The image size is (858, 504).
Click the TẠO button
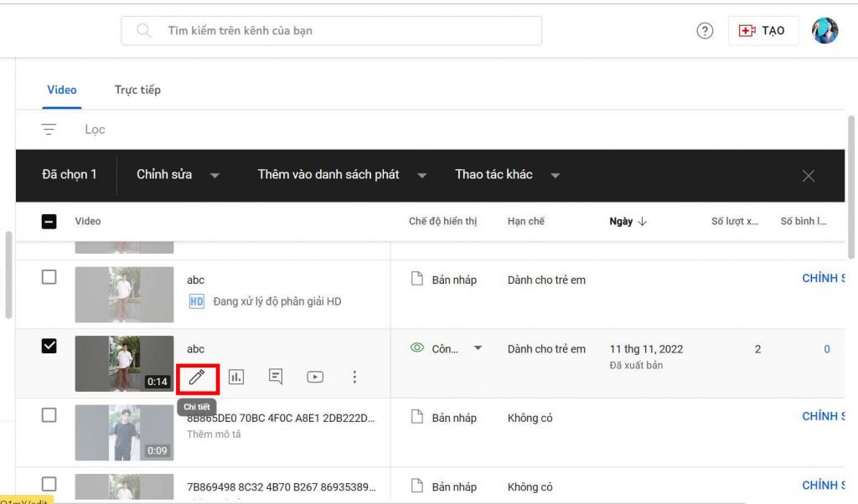[x=762, y=30]
